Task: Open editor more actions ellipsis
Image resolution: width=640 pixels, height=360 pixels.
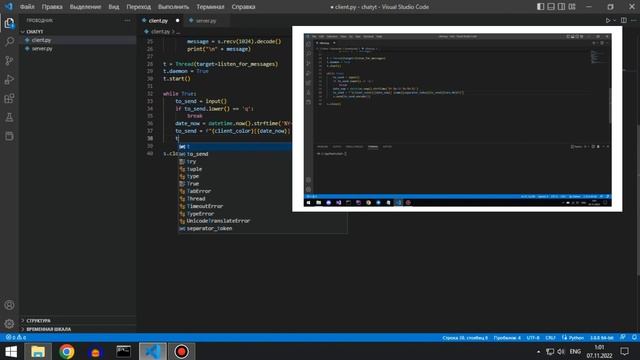Action: pos(634,20)
